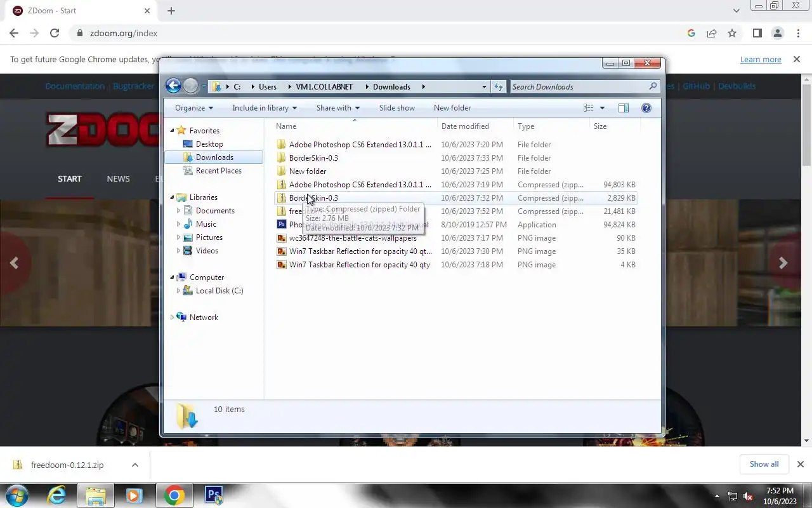Open the Organize menu

194,108
